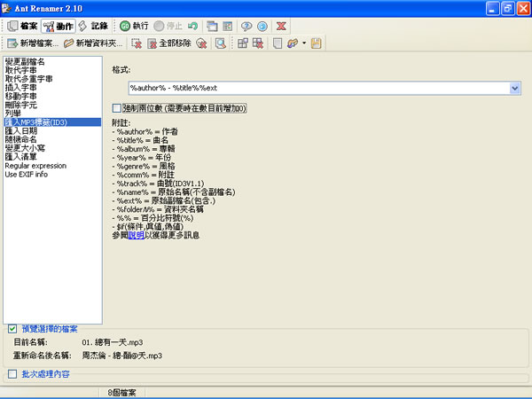The image size is (532, 399).
Task: Click 新增資料夾 add folder button
Action: tap(93, 43)
